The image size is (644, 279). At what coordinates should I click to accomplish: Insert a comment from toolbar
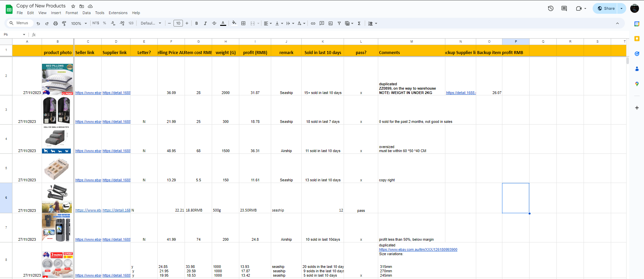coord(322,24)
